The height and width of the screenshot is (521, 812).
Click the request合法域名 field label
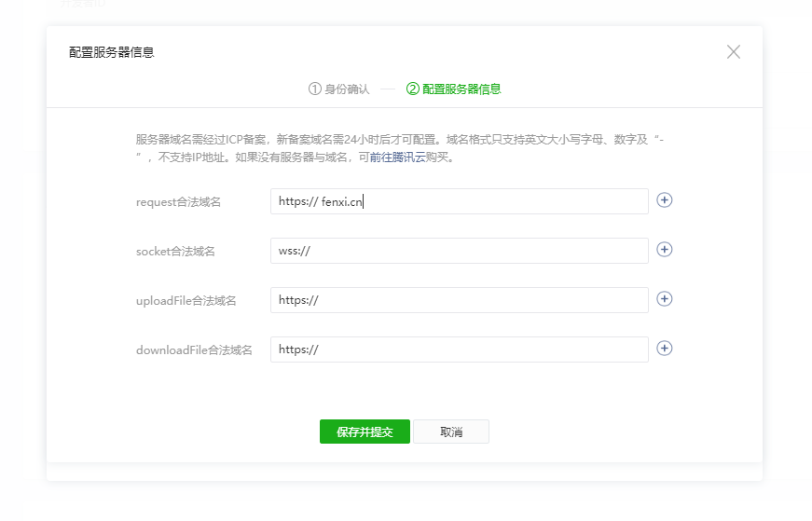click(178, 202)
